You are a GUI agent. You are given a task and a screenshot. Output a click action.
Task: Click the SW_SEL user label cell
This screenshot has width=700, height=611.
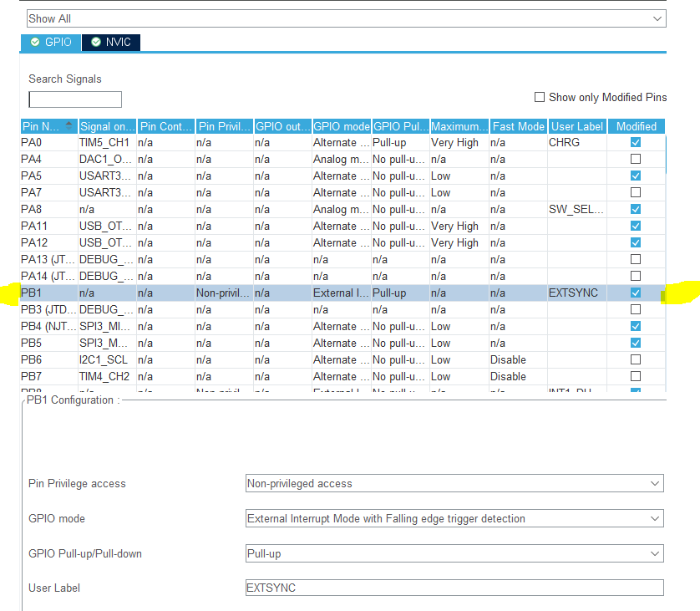coord(576,209)
